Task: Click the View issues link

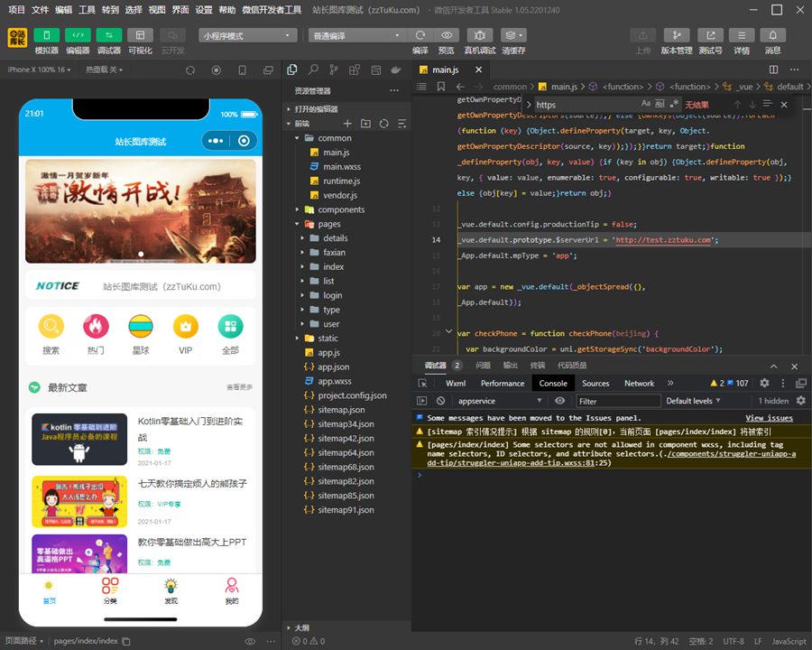Action: (769, 418)
